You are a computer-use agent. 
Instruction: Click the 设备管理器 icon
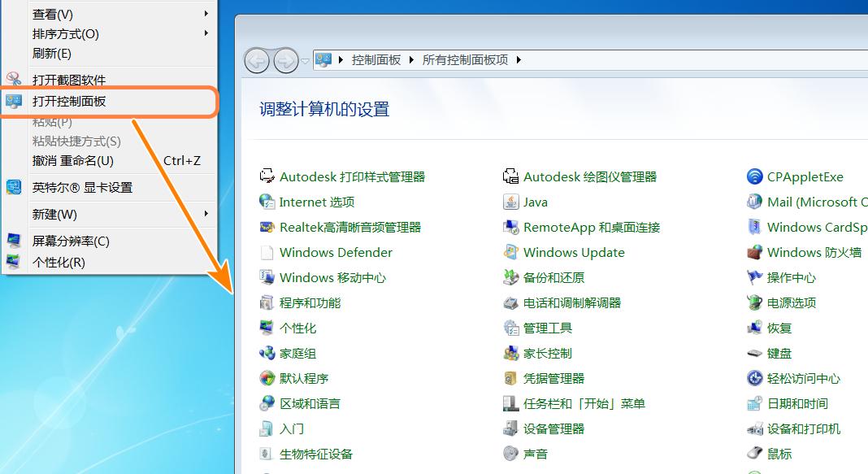[x=510, y=428]
